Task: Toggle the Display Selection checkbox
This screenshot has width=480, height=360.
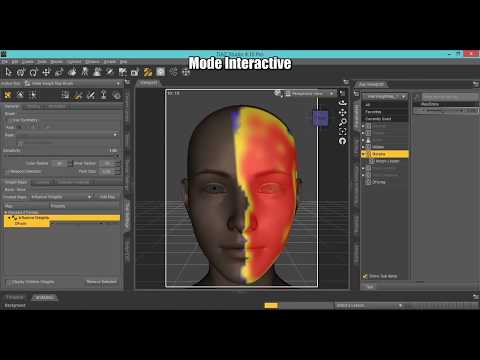Action: click(8, 172)
